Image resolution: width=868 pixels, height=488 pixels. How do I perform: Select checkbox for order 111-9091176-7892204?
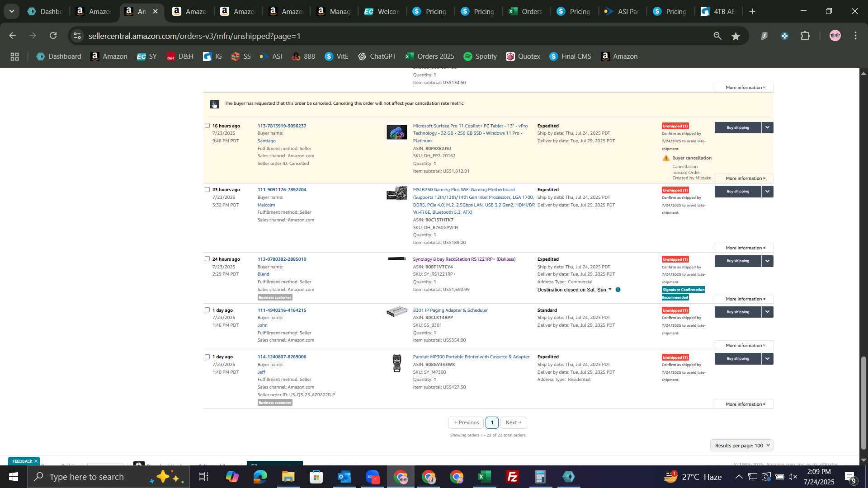(x=207, y=189)
